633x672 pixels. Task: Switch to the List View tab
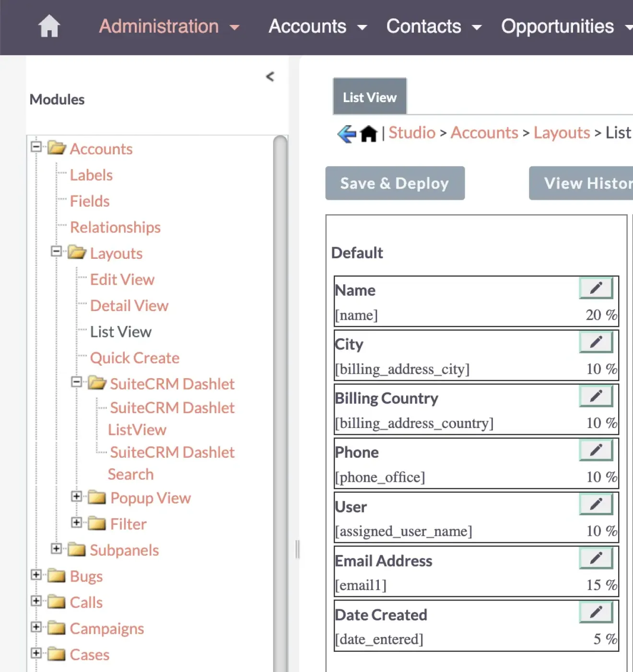coord(369,96)
